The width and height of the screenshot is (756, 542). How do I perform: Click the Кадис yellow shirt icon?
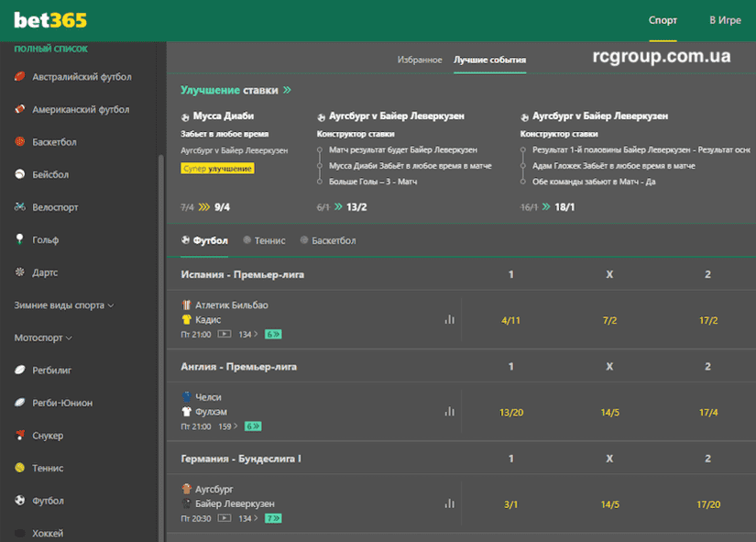coord(187,319)
